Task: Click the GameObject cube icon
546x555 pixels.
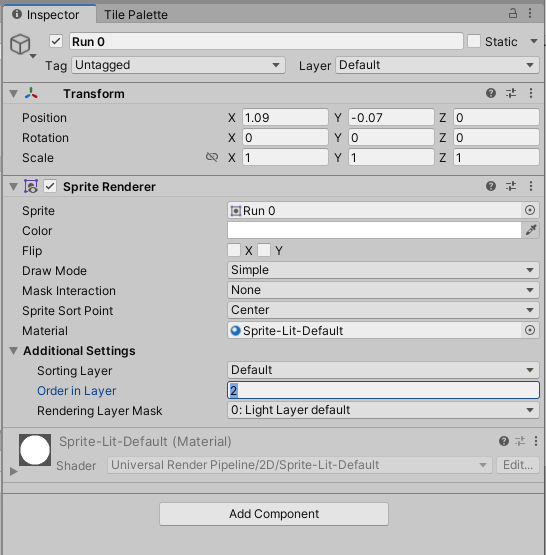Action: tap(20, 44)
